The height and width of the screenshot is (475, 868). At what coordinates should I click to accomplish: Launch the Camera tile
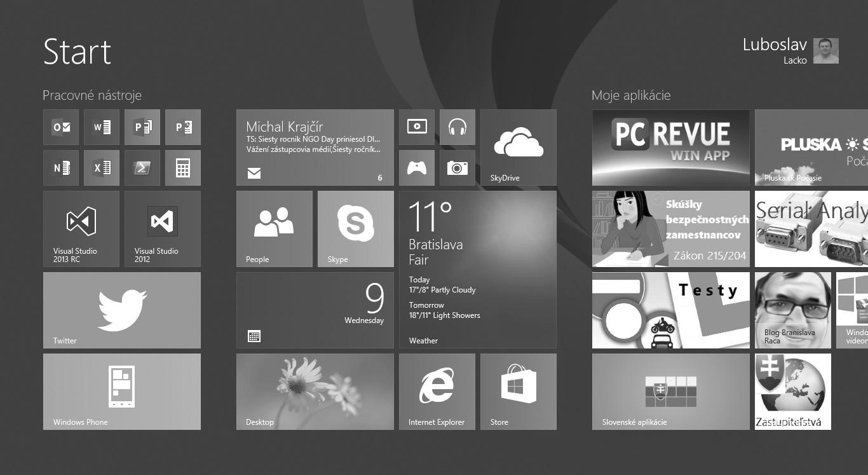pyautogui.click(x=458, y=168)
